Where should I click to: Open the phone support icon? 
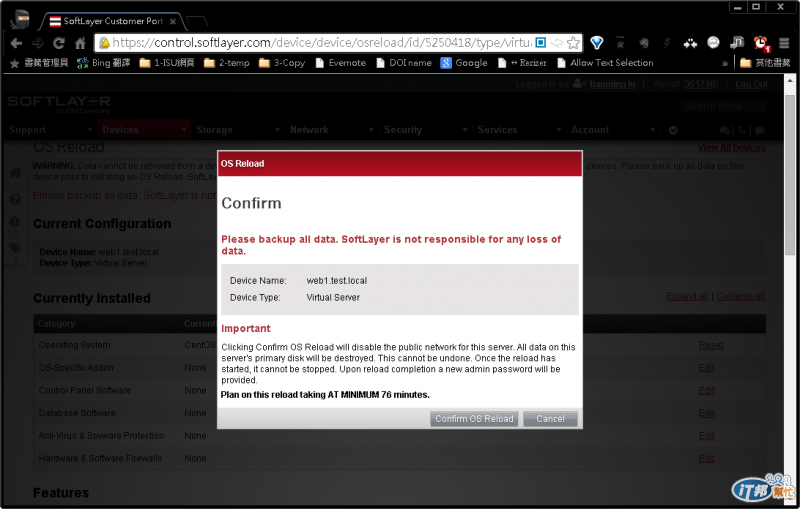(x=742, y=130)
